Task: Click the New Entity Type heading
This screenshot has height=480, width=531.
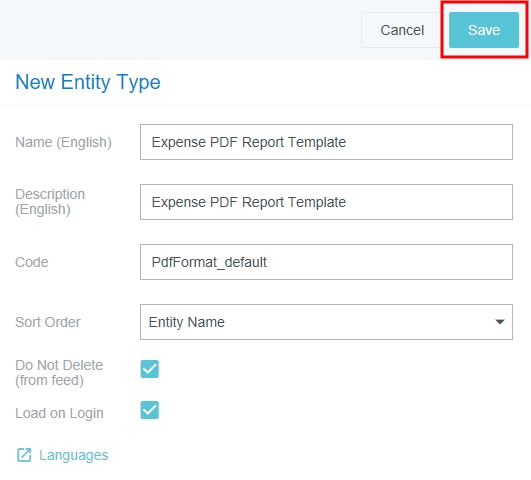Action: coord(88,82)
